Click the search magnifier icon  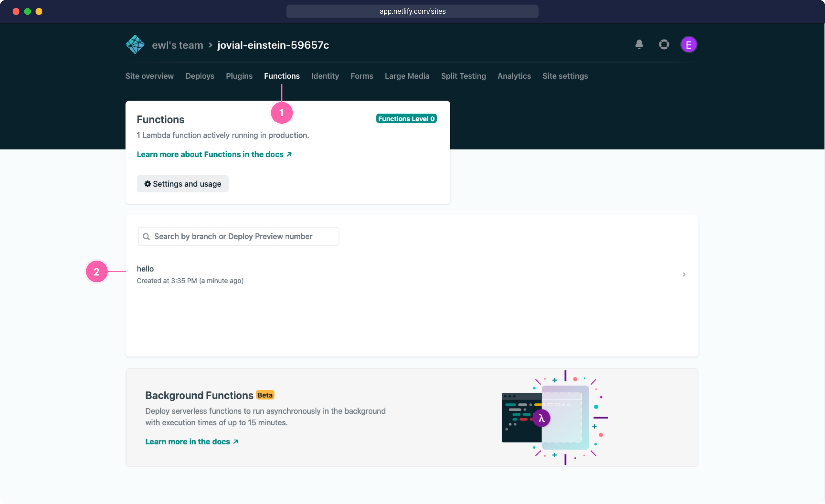146,237
